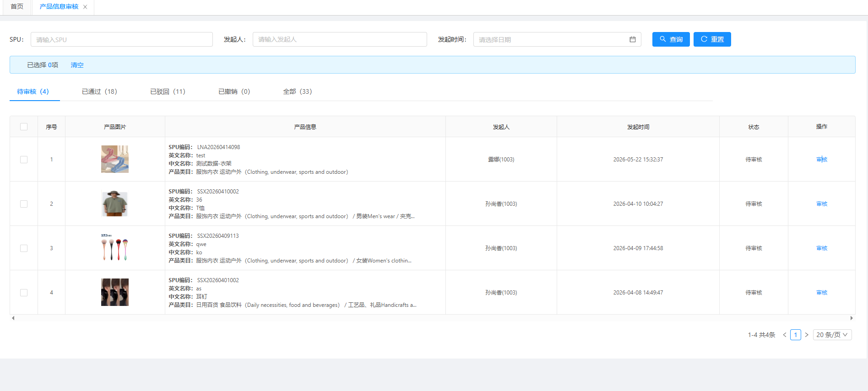Switch to the 已通过 (18) tab
Image resolution: width=868 pixels, height=391 pixels.
(99, 91)
